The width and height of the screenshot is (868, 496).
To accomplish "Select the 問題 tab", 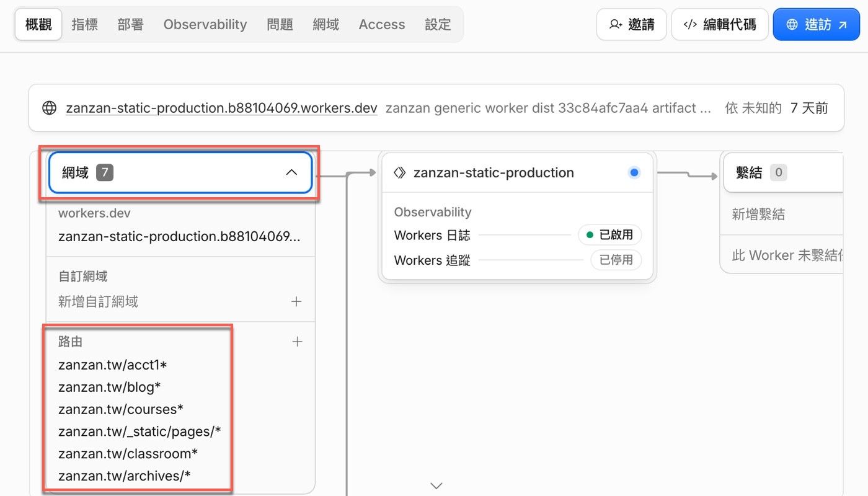I will tap(280, 24).
